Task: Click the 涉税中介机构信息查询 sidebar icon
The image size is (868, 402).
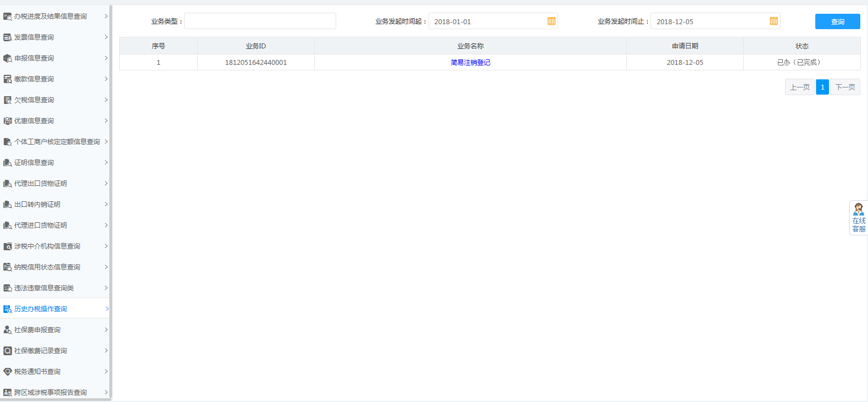Action: coord(8,246)
